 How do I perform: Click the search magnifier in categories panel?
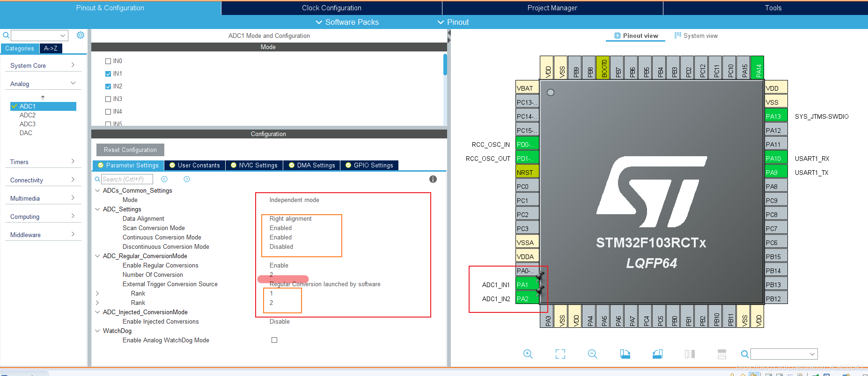pyautogui.click(x=6, y=36)
